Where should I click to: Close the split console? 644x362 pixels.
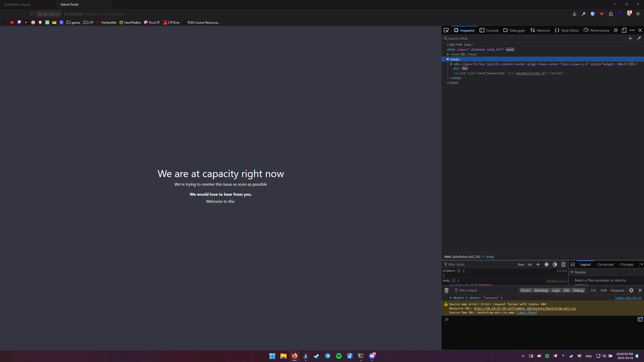point(640,290)
